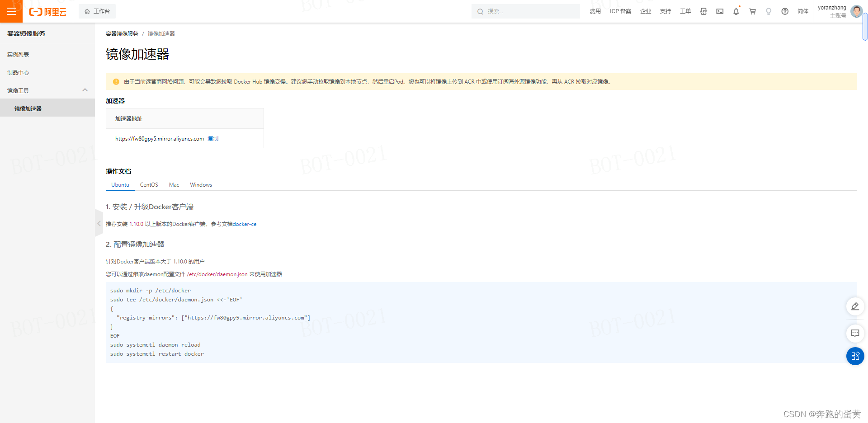Open the hamburger main menu
This screenshot has height=423, width=868.
(11, 11)
